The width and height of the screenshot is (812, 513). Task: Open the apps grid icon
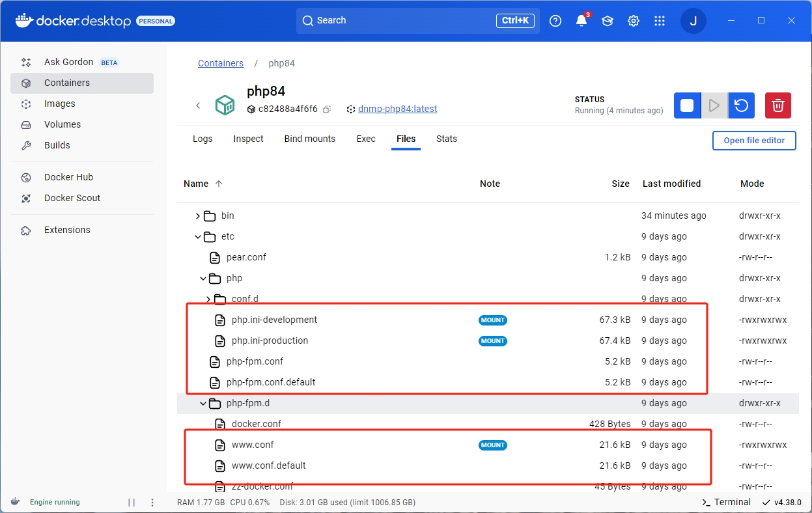click(660, 21)
